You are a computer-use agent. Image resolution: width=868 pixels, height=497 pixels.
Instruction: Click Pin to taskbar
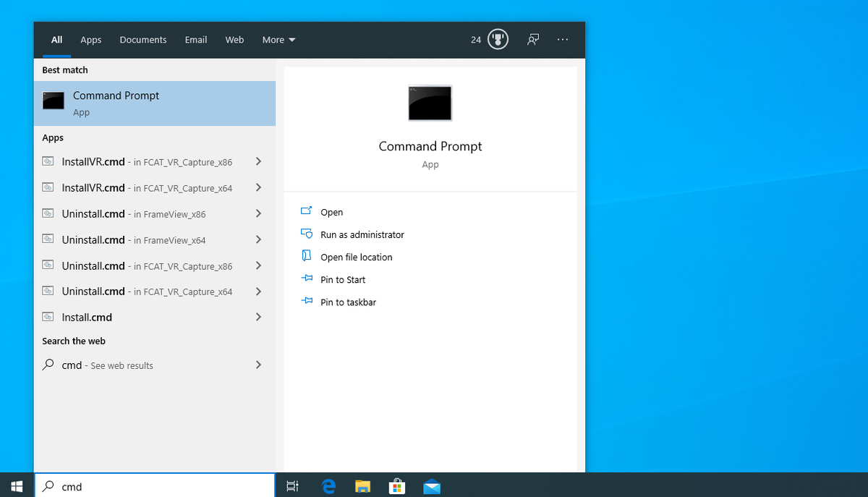pyautogui.click(x=348, y=302)
